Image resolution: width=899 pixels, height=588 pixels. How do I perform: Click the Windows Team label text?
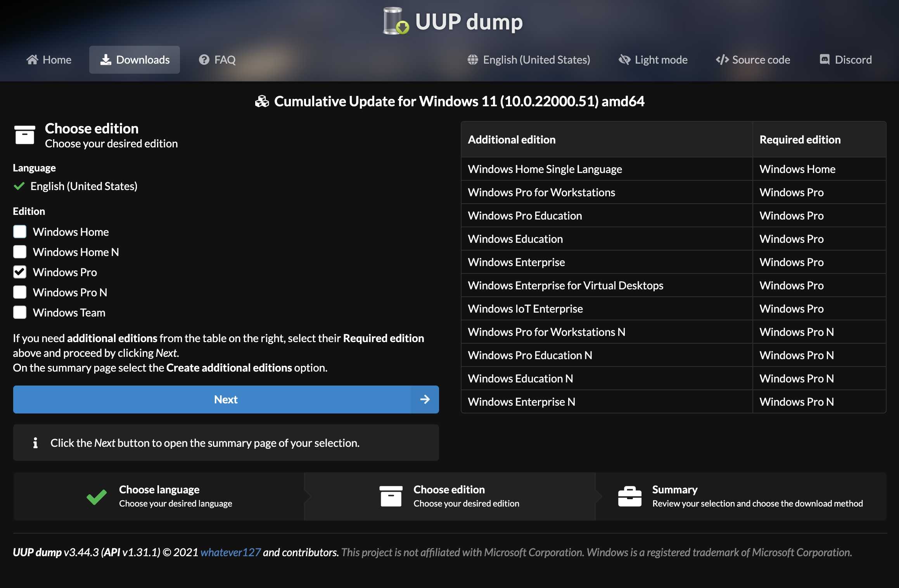[x=69, y=313]
